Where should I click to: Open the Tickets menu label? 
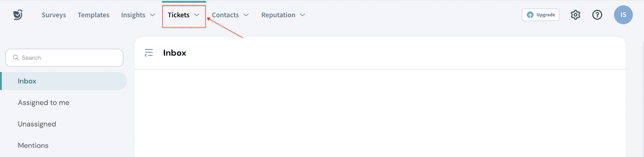click(179, 15)
